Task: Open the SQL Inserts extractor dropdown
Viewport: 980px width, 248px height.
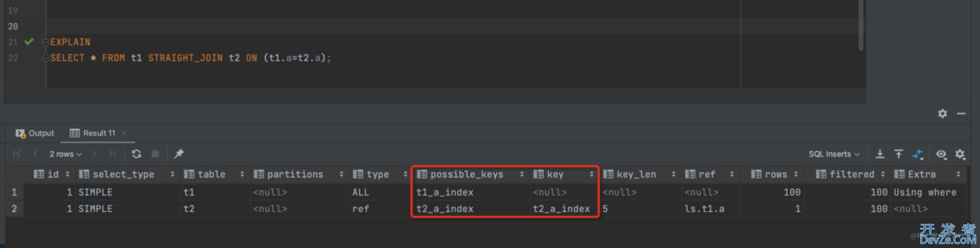Action: [834, 154]
